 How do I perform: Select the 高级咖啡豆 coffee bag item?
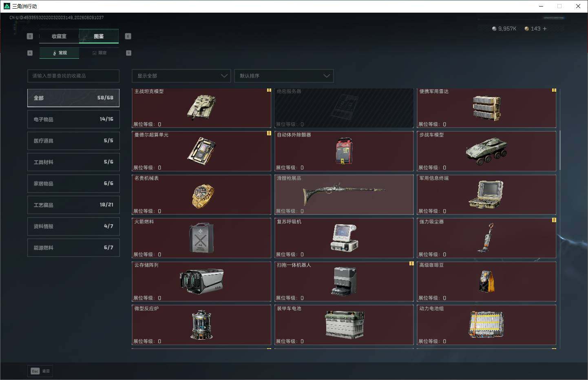coord(486,282)
